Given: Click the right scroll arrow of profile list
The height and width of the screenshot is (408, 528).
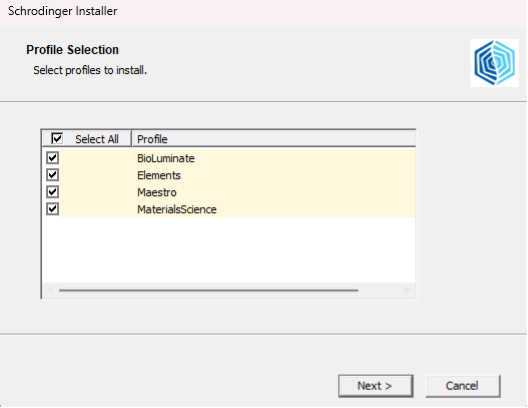Looking at the screenshot, I should pos(407,290).
